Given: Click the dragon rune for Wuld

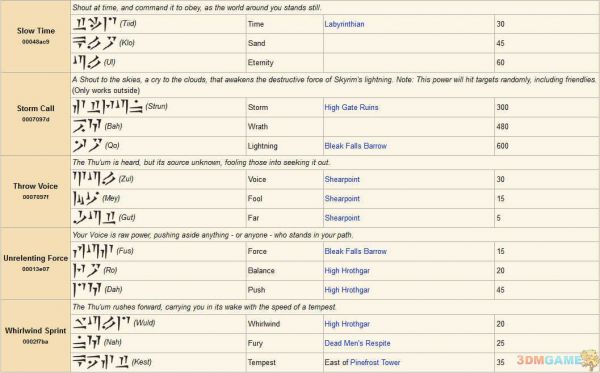Looking at the screenshot, I should pyautogui.click(x=101, y=323).
